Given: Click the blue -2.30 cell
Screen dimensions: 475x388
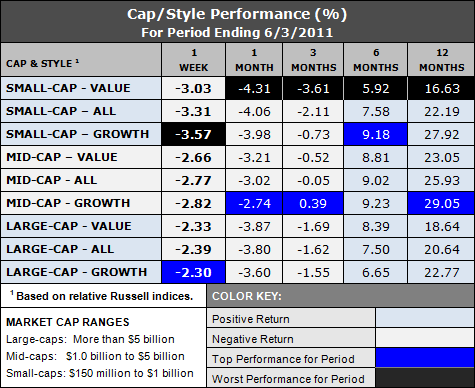Looking at the screenshot, I should click(193, 272).
